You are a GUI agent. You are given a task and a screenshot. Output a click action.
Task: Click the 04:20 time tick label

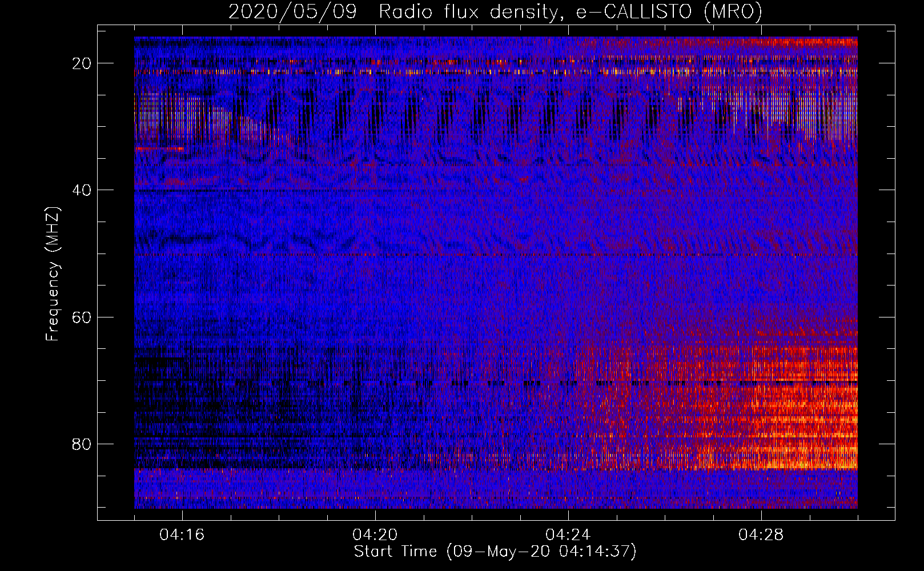click(x=375, y=535)
